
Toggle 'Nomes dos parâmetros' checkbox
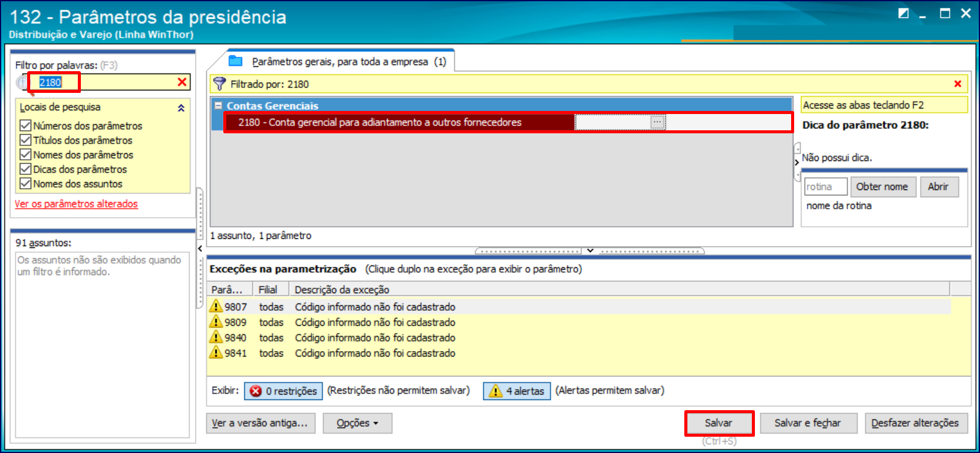(x=25, y=154)
